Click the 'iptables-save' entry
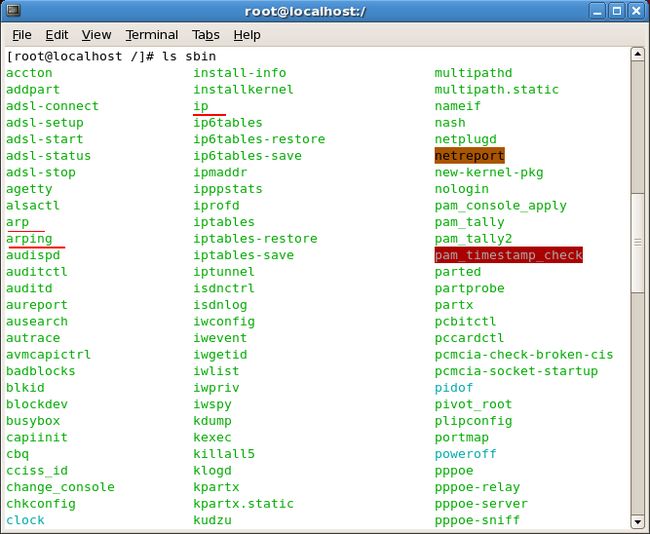The image size is (650, 534). tap(243, 255)
